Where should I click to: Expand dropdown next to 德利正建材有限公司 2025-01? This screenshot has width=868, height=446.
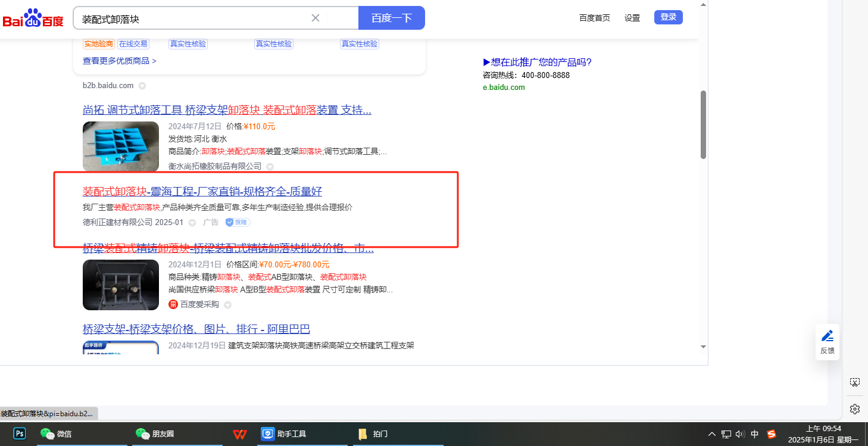192,223
